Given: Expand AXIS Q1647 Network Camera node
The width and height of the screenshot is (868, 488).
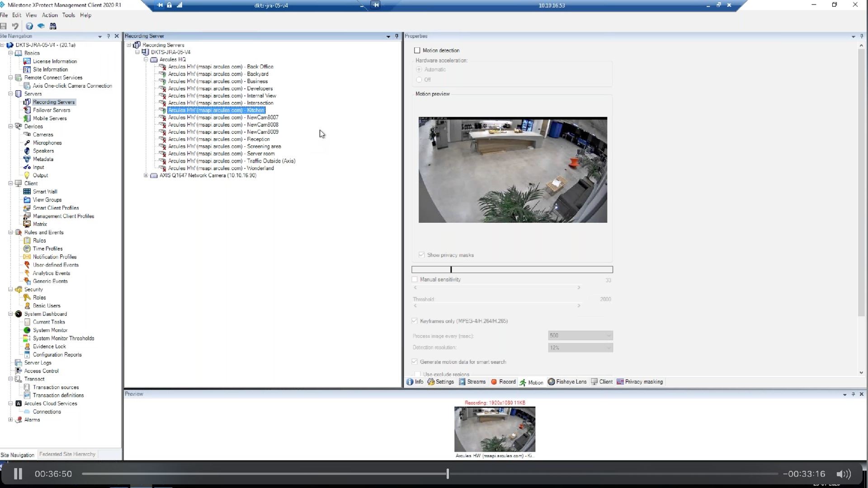Looking at the screenshot, I should (x=146, y=176).
